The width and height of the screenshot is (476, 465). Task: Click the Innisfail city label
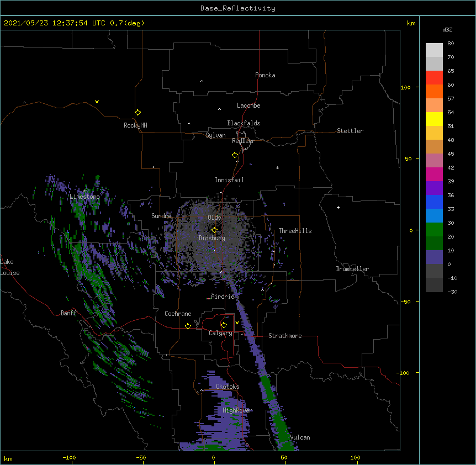coord(229,180)
